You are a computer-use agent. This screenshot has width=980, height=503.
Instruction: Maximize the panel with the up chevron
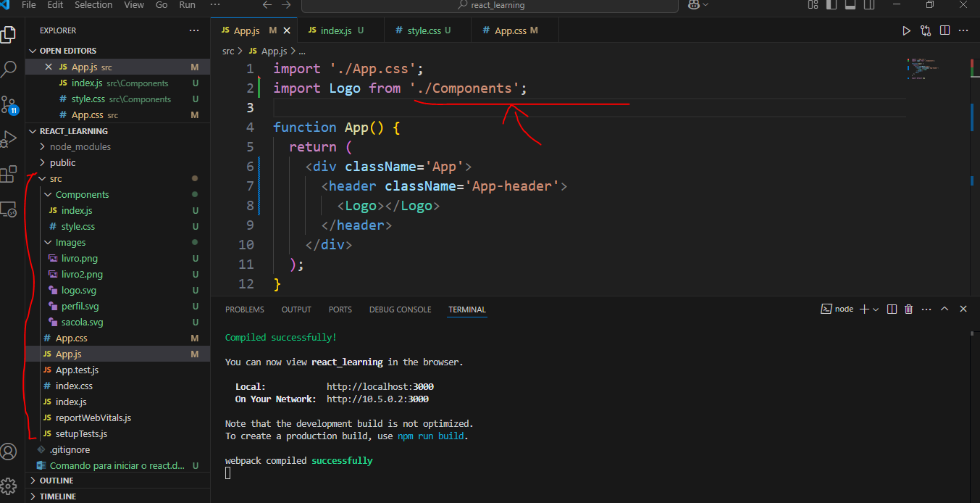945,309
